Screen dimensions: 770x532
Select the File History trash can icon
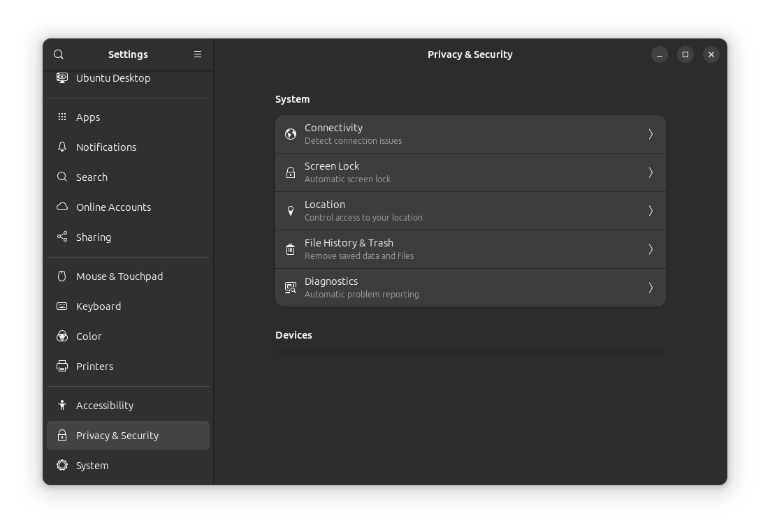290,249
